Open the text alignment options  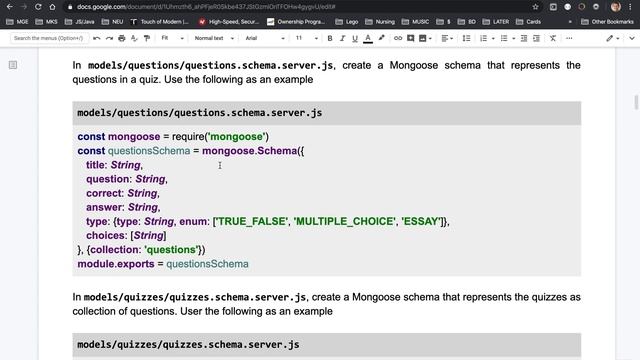(447, 38)
